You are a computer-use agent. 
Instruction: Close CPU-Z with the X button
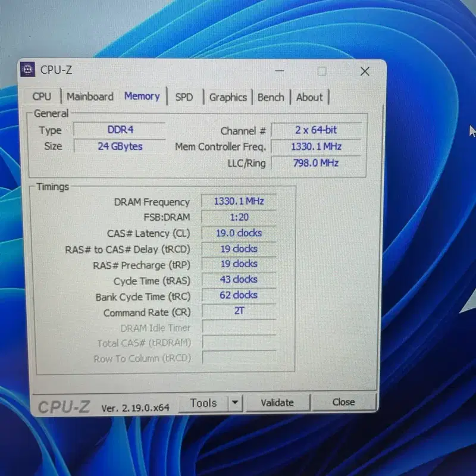[x=365, y=71]
